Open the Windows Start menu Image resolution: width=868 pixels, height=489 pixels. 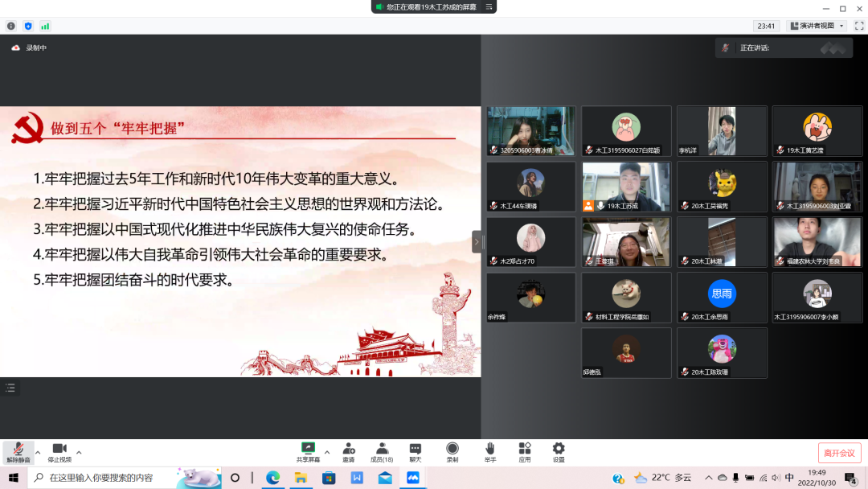click(14, 479)
